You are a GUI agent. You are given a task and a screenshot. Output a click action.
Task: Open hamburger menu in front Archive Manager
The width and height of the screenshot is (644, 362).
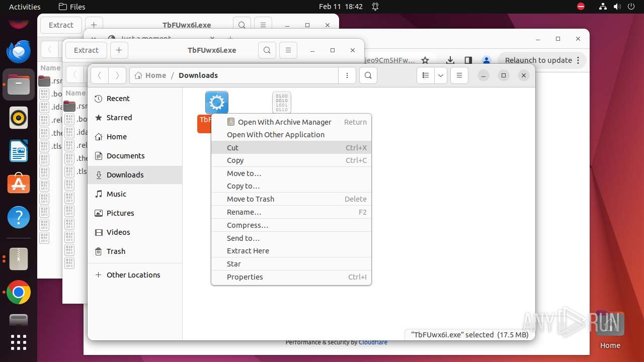tap(288, 50)
